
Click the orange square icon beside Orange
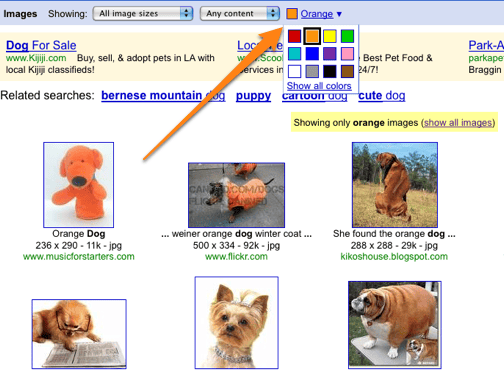point(292,14)
